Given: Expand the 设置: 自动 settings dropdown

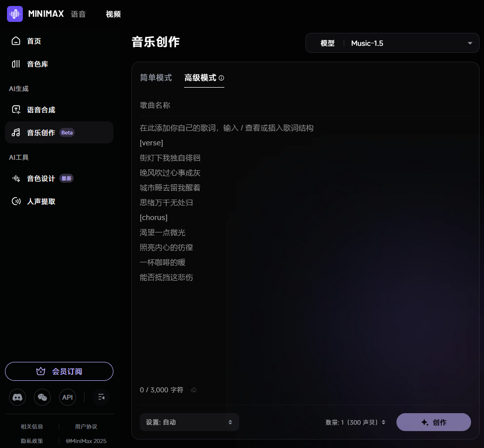Looking at the screenshot, I should pyautogui.click(x=189, y=422).
